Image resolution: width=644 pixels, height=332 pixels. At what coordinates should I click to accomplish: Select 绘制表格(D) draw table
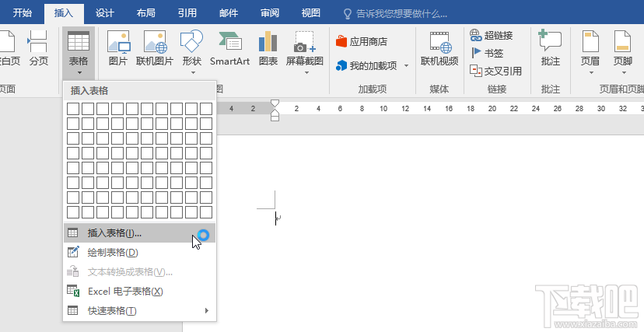[x=140, y=253]
